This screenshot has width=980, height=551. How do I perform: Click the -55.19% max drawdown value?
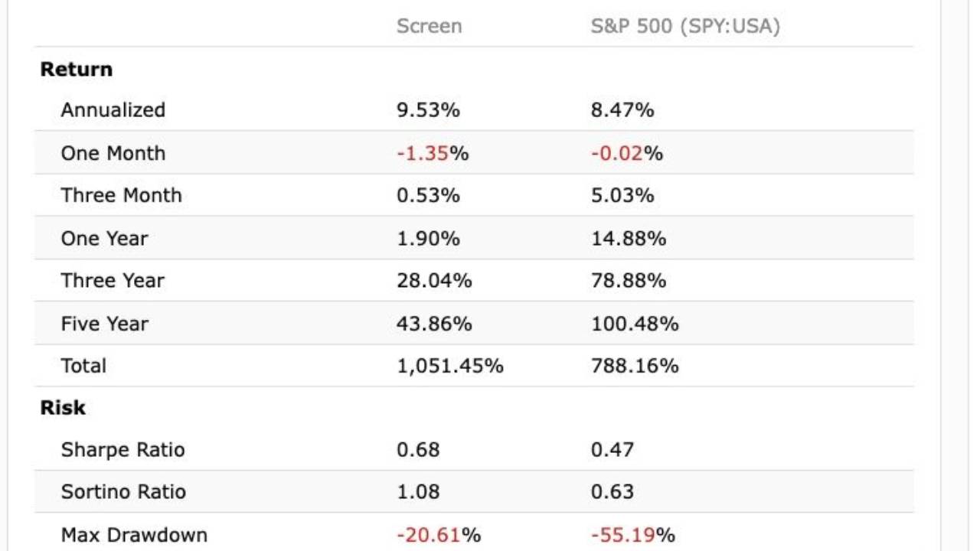pos(633,535)
